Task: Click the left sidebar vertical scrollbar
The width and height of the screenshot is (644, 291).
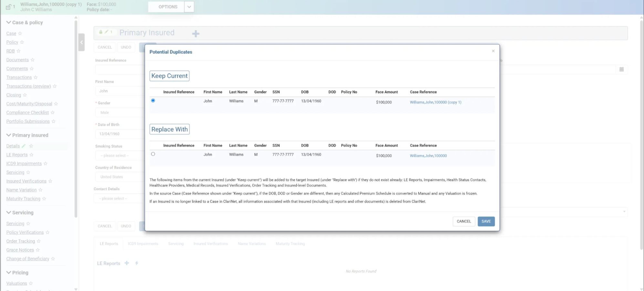Action: (76, 119)
